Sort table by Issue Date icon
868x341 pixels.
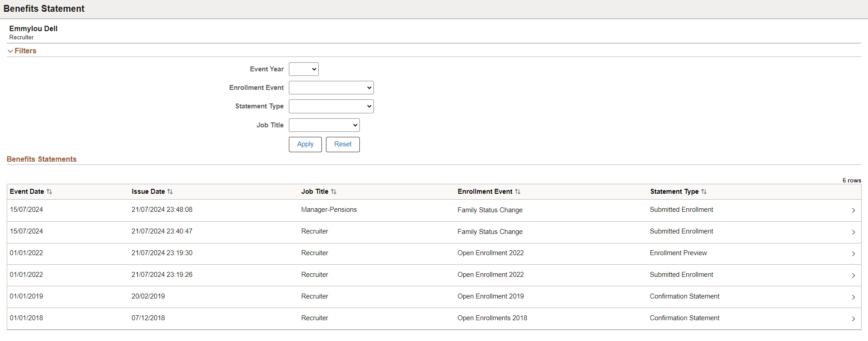(x=170, y=192)
